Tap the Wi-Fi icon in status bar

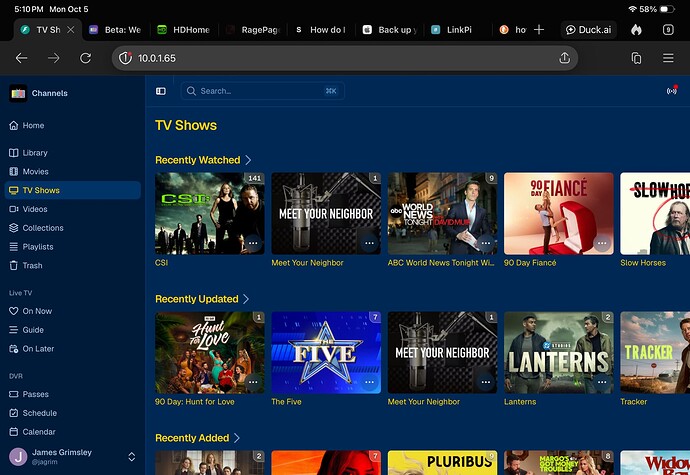(x=632, y=9)
